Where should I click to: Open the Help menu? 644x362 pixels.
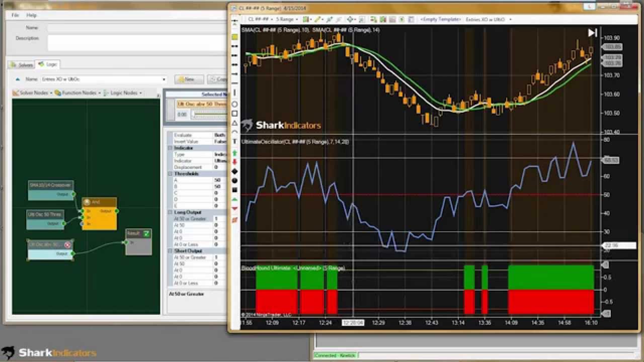point(31,15)
